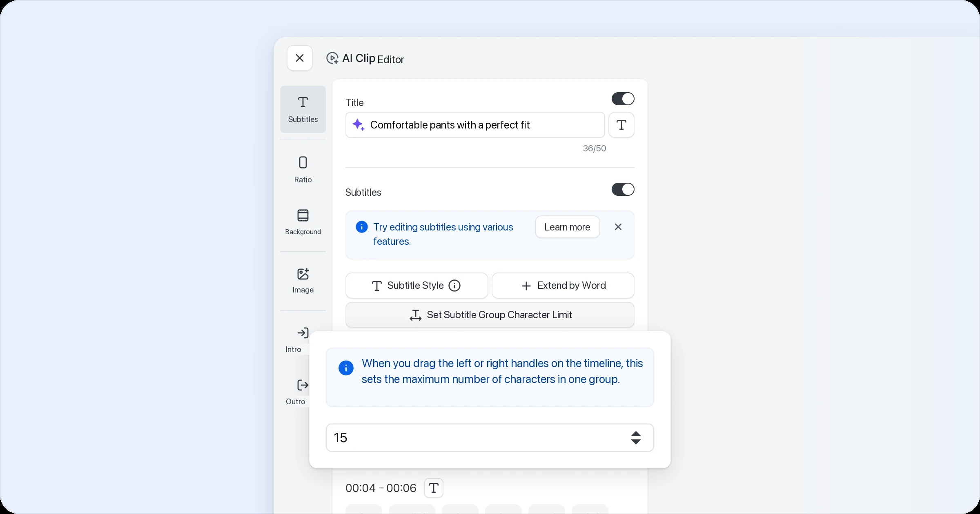Image resolution: width=980 pixels, height=514 pixels.
Task: Open the Image sidebar tab
Action: 303,281
